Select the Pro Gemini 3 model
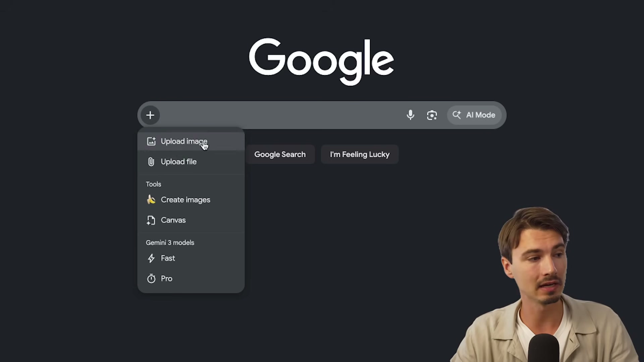This screenshot has height=362, width=644. tap(191, 279)
